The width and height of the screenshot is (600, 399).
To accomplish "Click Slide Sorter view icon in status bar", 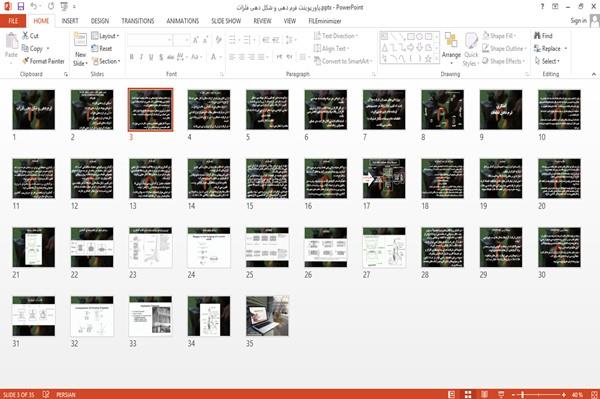I will pyautogui.click(x=468, y=394).
